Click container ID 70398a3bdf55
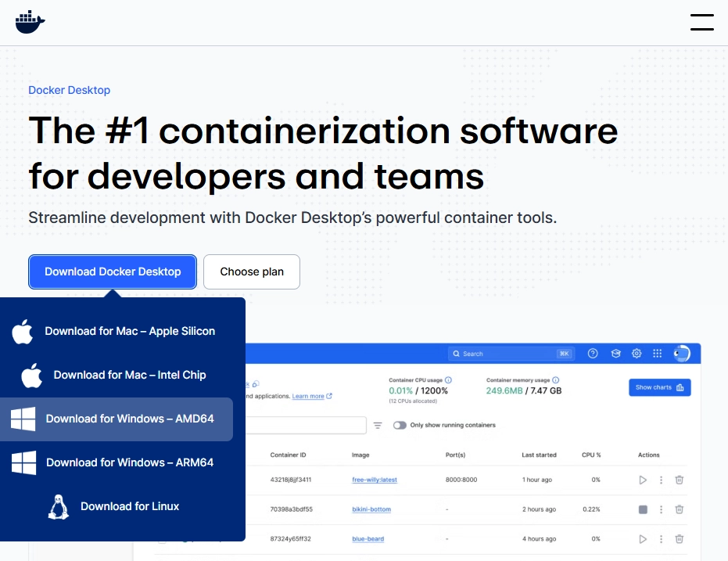Screen dimensions: 728x561 click(x=291, y=509)
